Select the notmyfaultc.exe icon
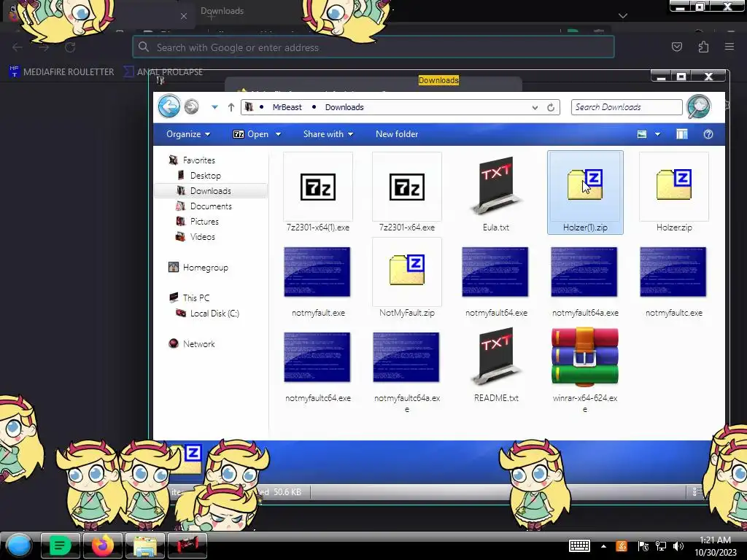747x560 pixels. [673, 272]
